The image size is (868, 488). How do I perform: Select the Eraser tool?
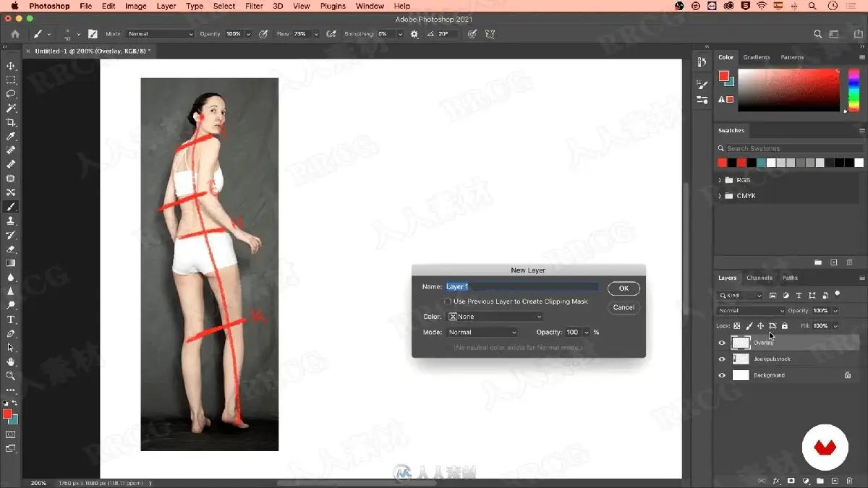click(x=11, y=249)
